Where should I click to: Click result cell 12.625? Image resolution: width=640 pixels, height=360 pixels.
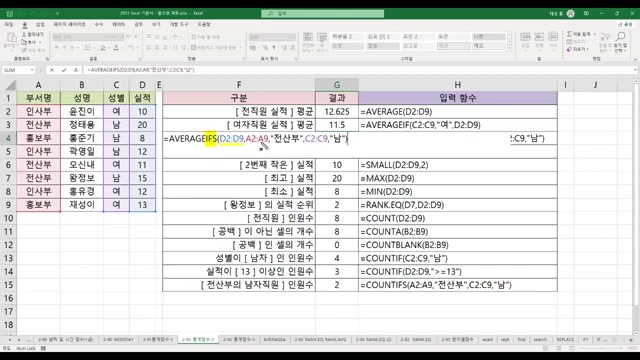coord(337,111)
